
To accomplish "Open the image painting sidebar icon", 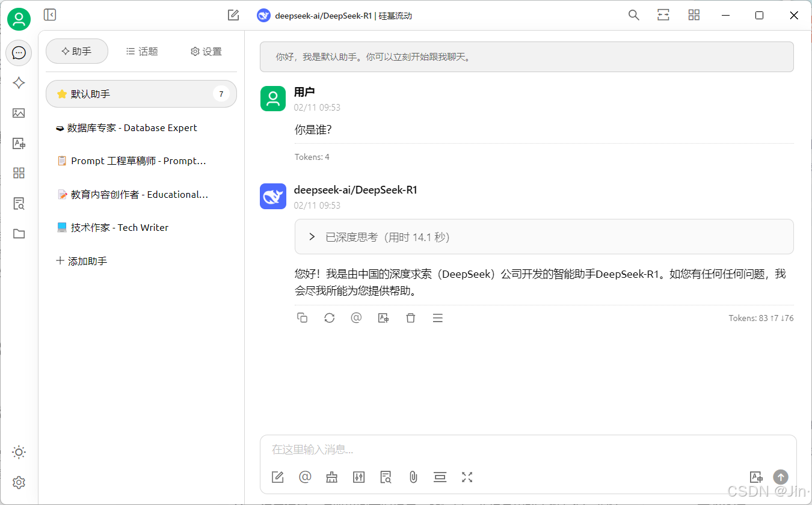I will (x=19, y=113).
